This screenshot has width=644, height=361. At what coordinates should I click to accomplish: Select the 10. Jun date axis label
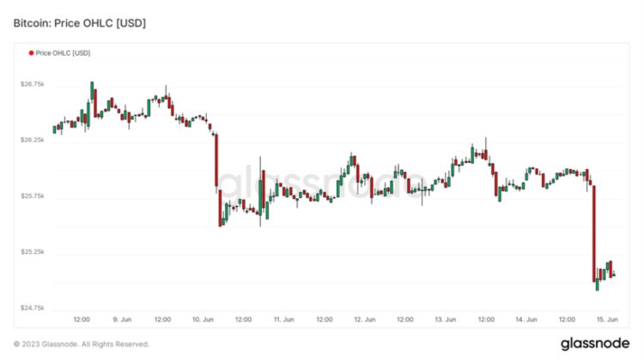[203, 320]
